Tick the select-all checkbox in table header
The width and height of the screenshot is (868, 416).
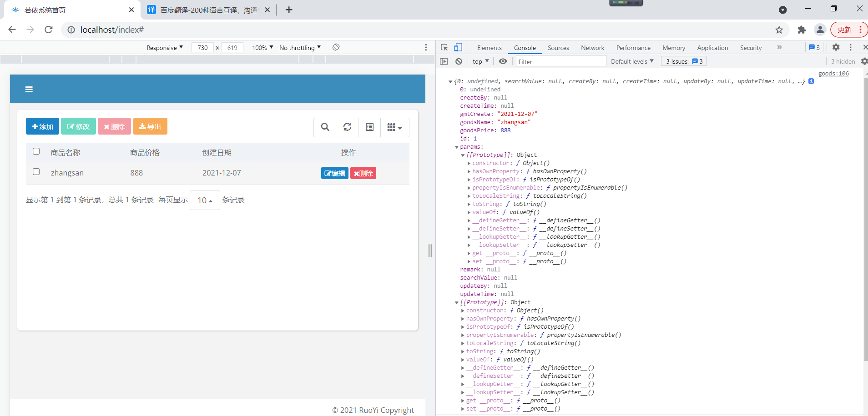click(x=36, y=151)
